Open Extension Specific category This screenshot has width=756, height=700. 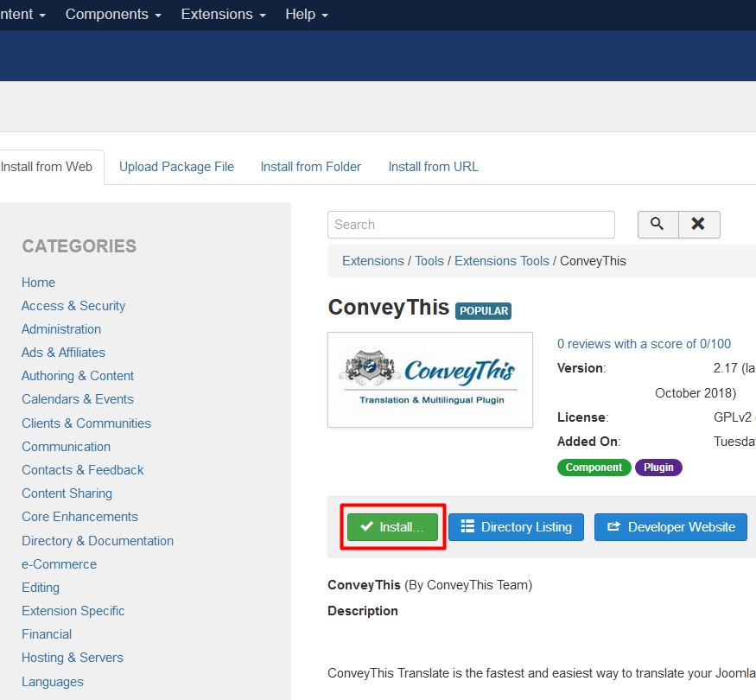(73, 611)
